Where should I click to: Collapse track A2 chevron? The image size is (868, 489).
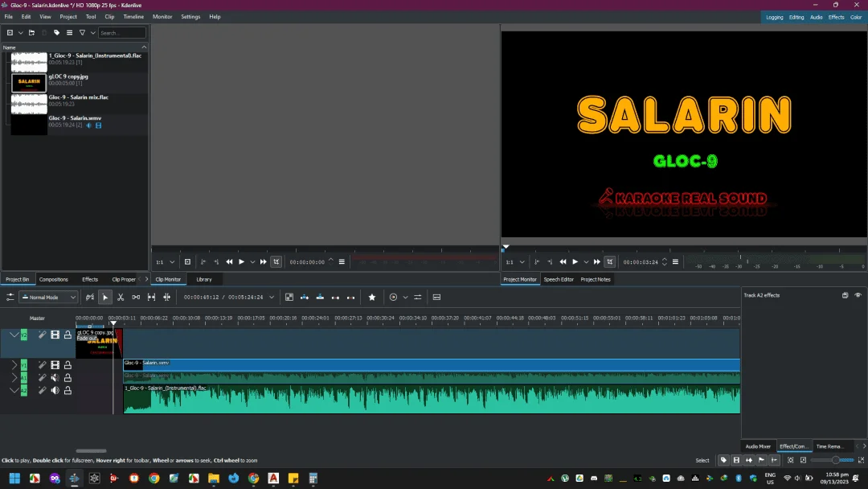tap(14, 390)
